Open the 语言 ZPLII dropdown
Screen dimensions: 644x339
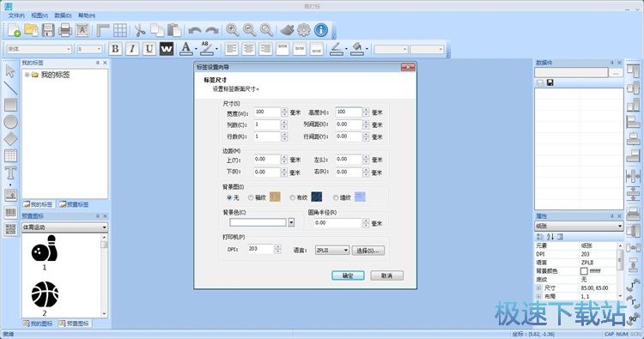[331, 250]
